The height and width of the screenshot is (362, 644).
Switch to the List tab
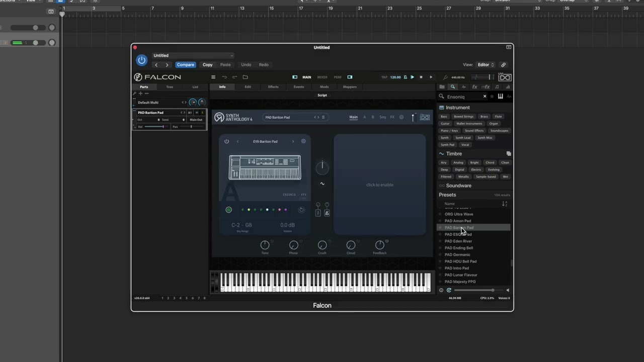click(195, 87)
